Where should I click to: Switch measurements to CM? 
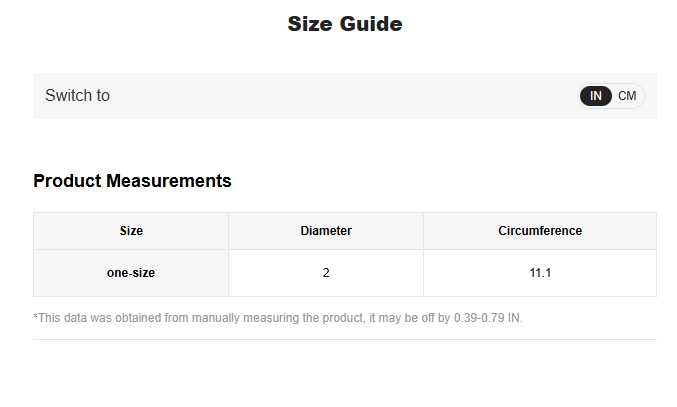coord(627,96)
